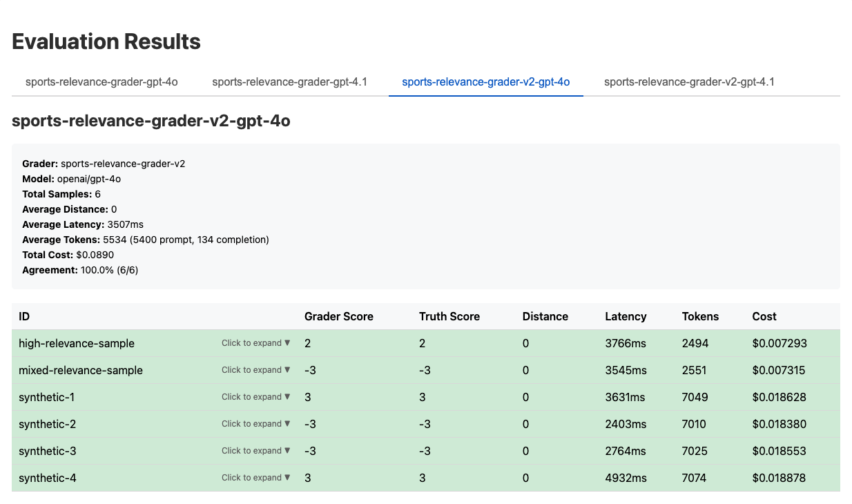
Task: Expand the high-relevance-sample row
Action: 255,343
